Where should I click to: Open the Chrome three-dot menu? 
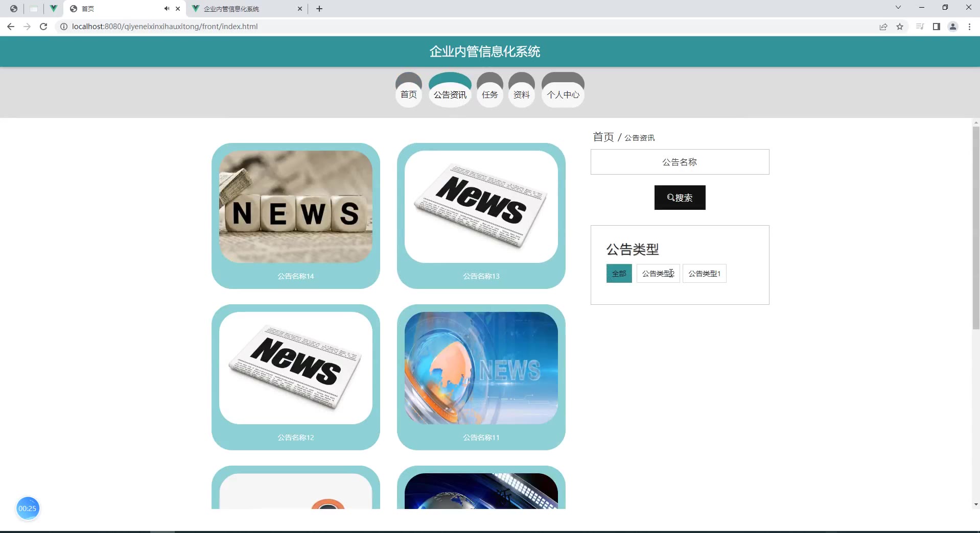click(969, 27)
